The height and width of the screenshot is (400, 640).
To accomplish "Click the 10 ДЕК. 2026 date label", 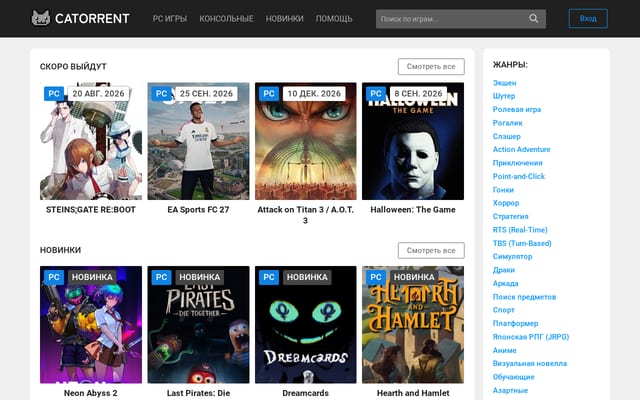I will pyautogui.click(x=314, y=93).
